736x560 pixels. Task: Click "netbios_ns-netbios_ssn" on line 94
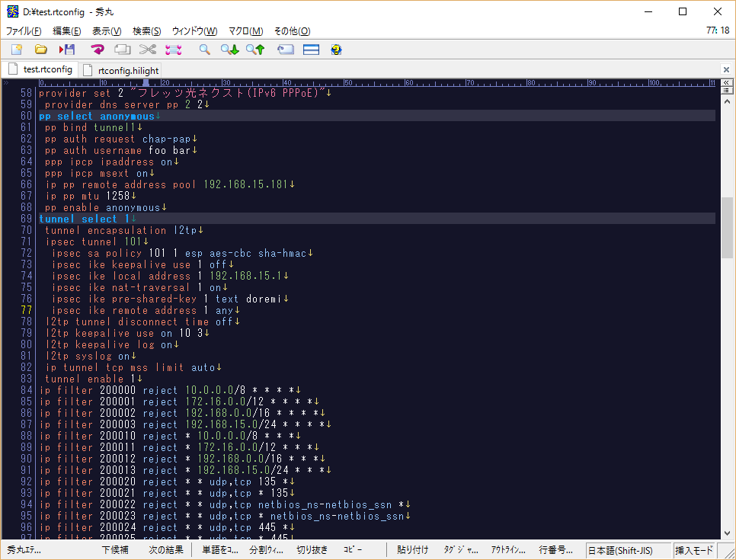click(325, 504)
